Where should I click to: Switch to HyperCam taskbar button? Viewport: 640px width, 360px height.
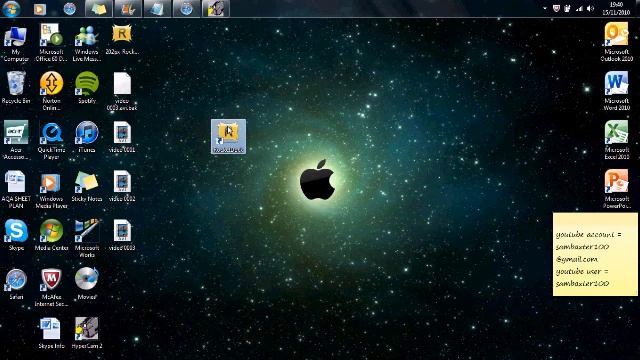click(216, 9)
